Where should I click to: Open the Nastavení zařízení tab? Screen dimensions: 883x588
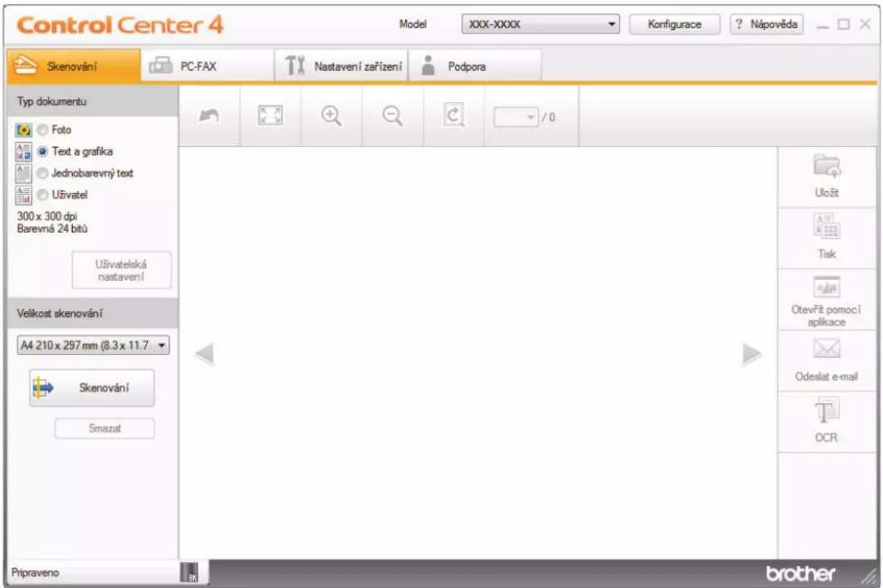[341, 67]
